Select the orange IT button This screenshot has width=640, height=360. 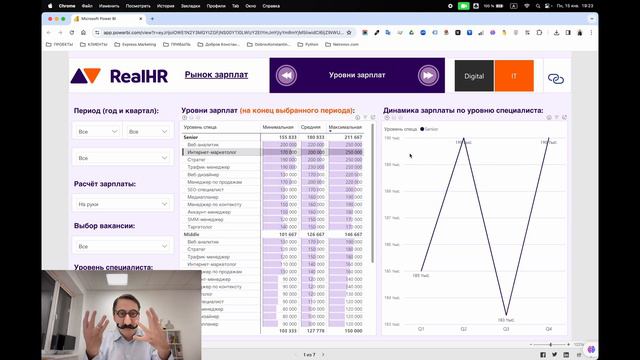pyautogui.click(x=514, y=76)
